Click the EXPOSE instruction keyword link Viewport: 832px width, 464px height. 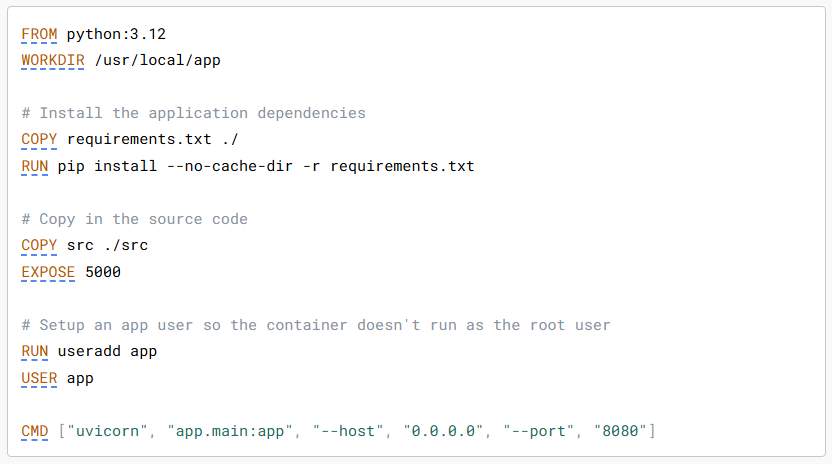(48, 271)
